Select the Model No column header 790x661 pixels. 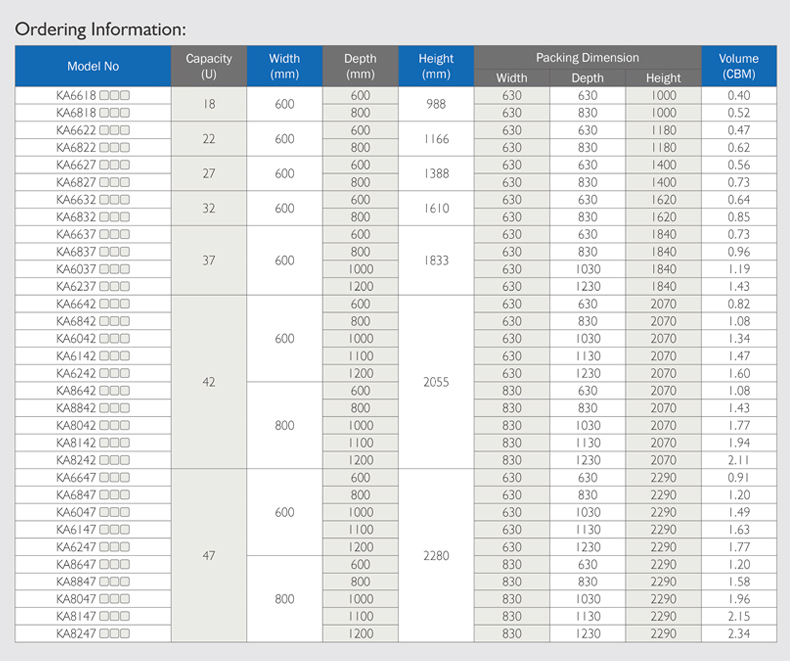click(93, 66)
